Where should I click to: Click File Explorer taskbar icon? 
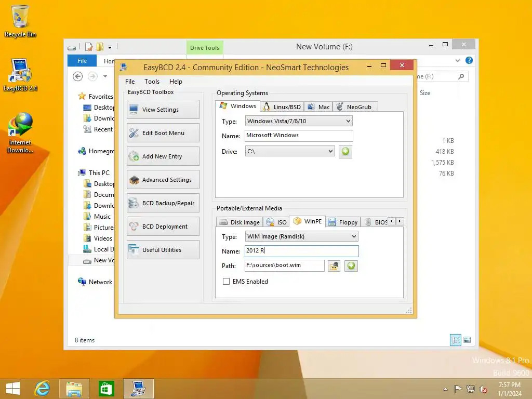(x=74, y=389)
